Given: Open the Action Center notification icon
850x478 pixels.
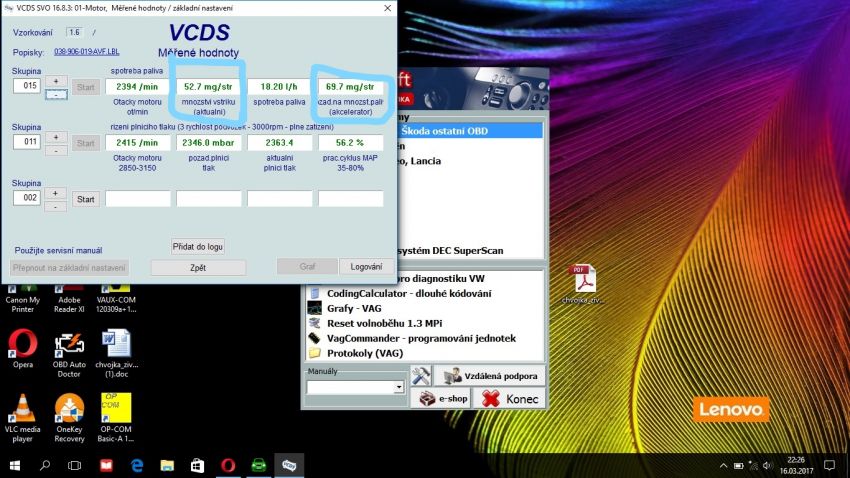Looking at the screenshot, I should click(829, 466).
